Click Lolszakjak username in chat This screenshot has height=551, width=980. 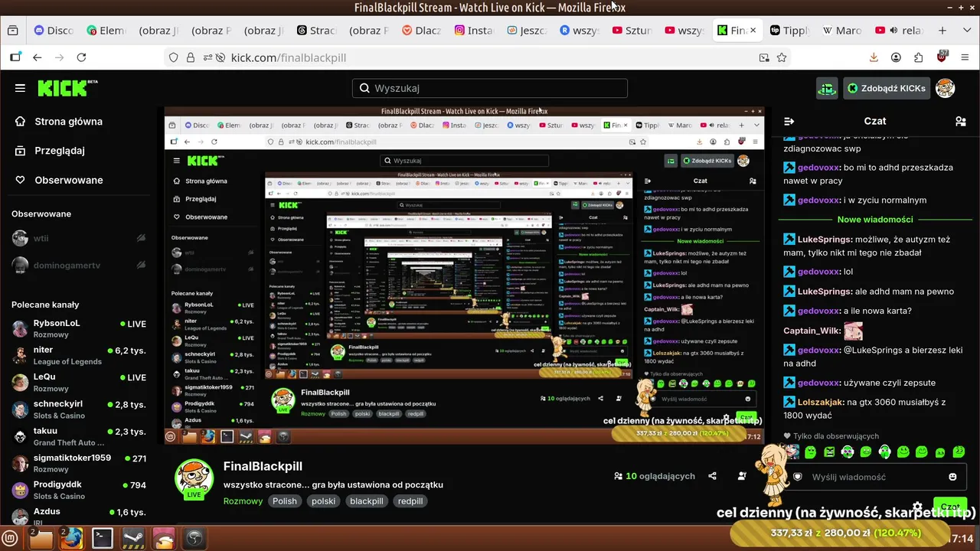(820, 402)
